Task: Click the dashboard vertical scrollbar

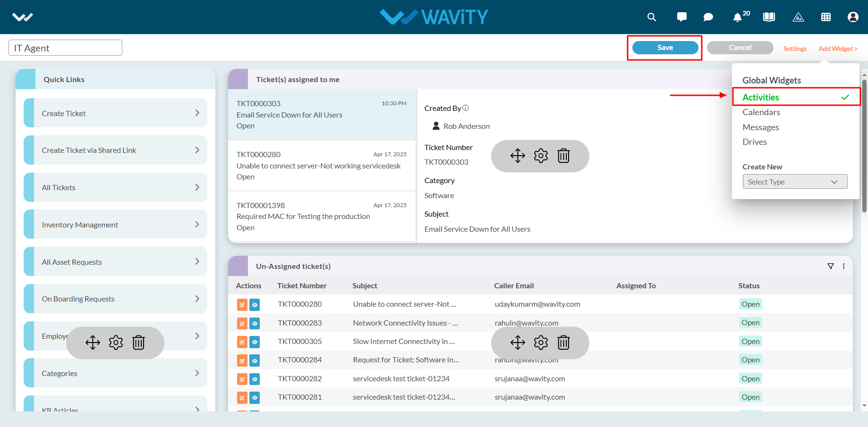Action: 864,146
